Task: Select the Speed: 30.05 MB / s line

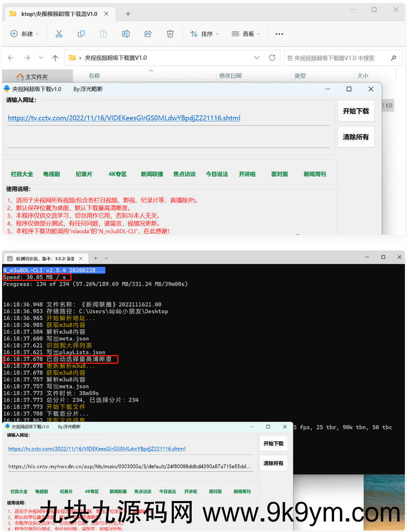Action: click(35, 277)
